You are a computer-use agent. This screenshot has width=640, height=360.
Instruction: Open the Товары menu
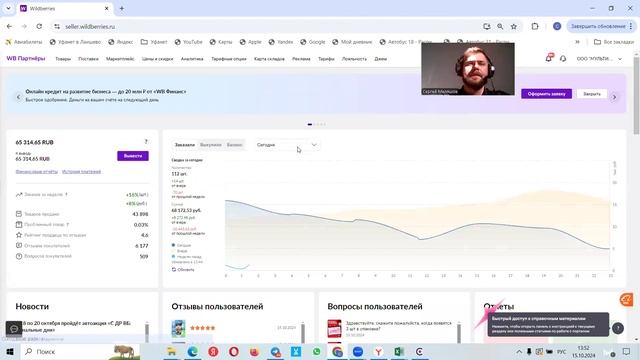coord(63,59)
